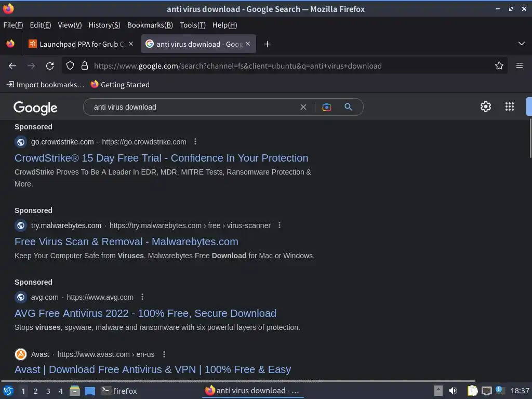Open Free Virus Scan & Removal link
This screenshot has height=399, width=532.
(126, 242)
